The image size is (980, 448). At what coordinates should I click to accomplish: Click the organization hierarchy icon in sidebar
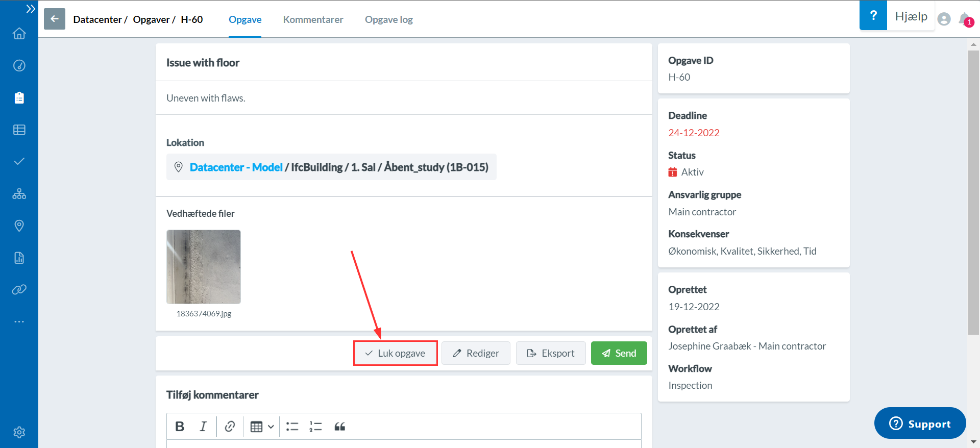click(x=19, y=194)
